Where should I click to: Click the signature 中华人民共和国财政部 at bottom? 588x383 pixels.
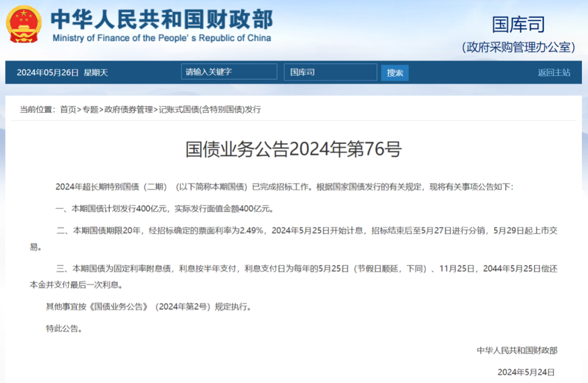pyautogui.click(x=517, y=350)
